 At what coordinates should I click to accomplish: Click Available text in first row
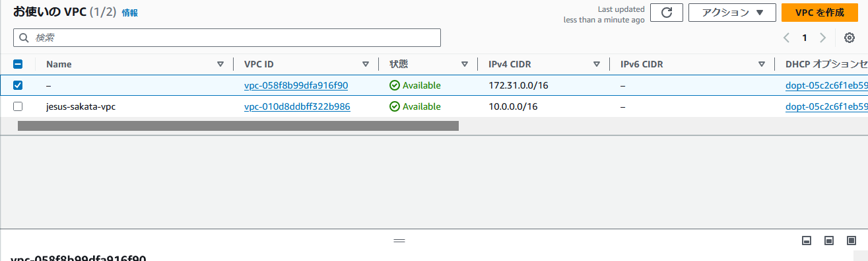pos(422,85)
